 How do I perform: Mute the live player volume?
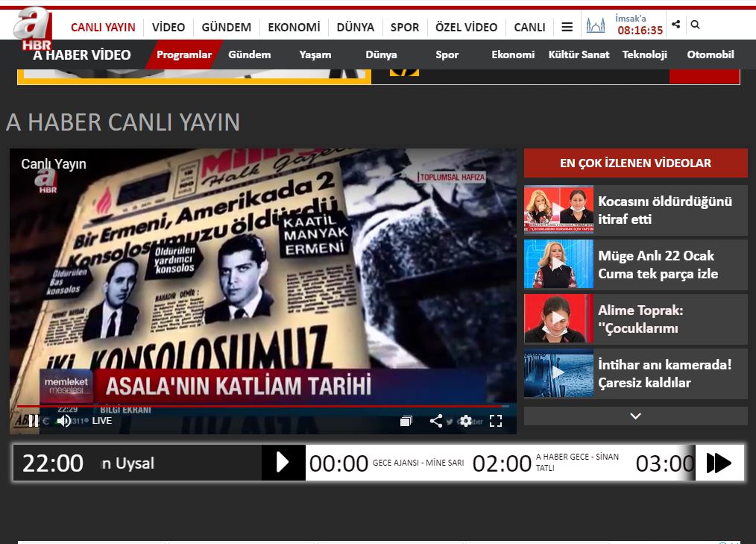[x=63, y=421]
